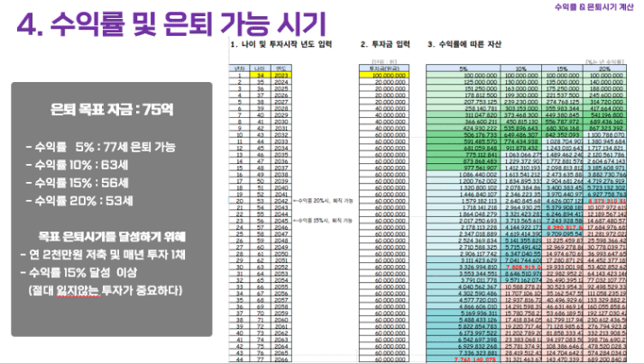Select the '연도' column header
This screenshot has width=644, height=364.
(x=281, y=68)
